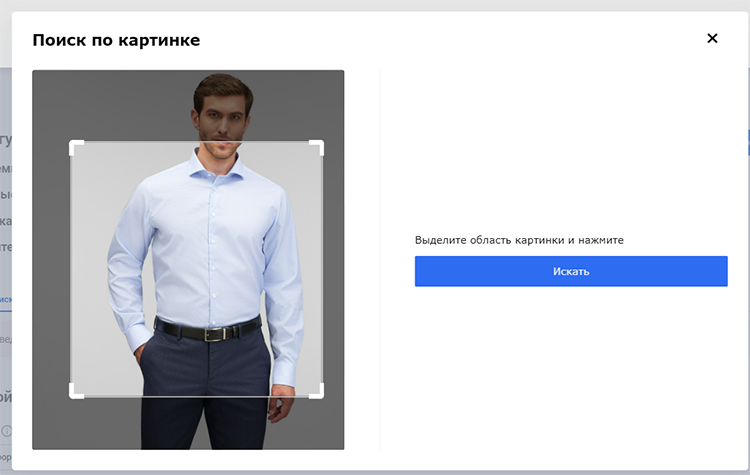This screenshot has width=750, height=475.
Task: Click the dimmed area right of crop frame
Action: pyautogui.click(x=334, y=270)
